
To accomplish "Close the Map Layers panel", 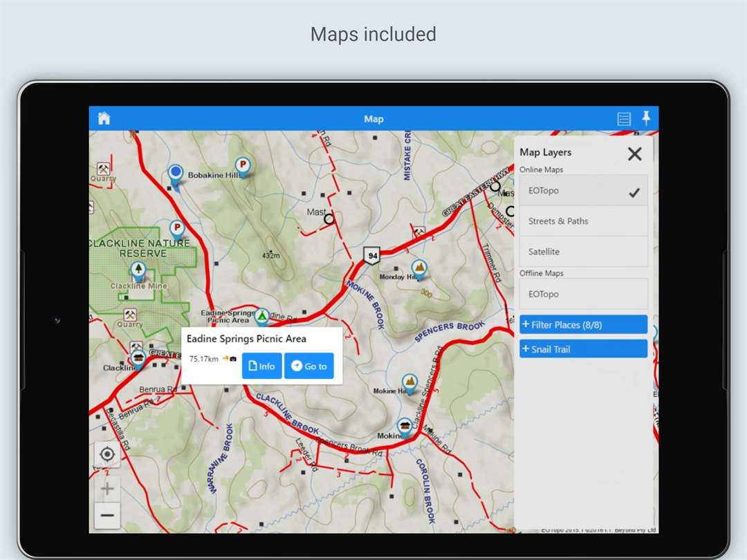I will [x=634, y=153].
